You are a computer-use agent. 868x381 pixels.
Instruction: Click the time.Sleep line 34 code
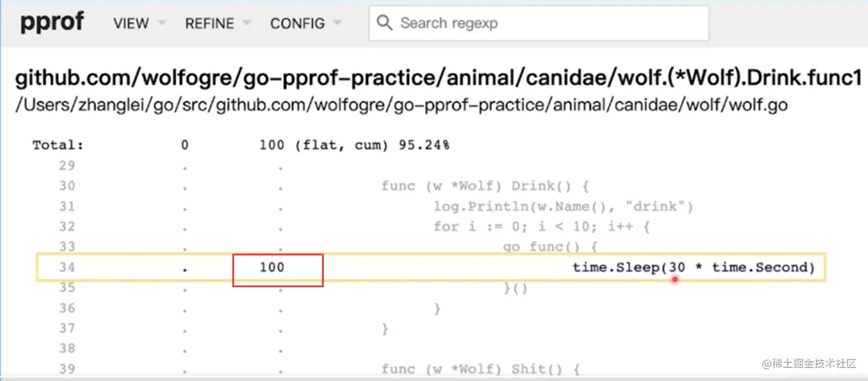pyautogui.click(x=693, y=267)
